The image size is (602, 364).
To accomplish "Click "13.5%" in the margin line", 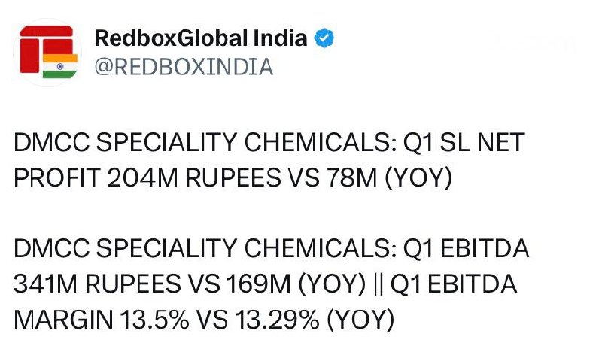I will click(154, 320).
